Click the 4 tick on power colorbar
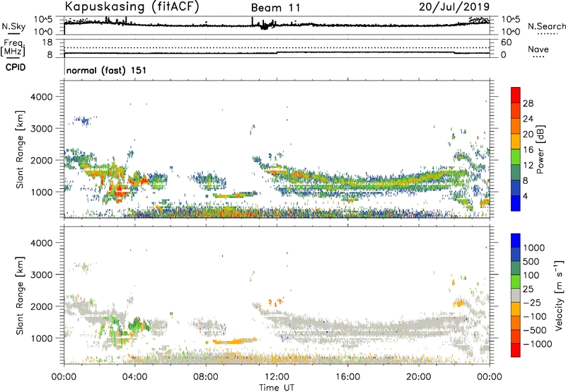566x392 pixels. pyautogui.click(x=526, y=196)
